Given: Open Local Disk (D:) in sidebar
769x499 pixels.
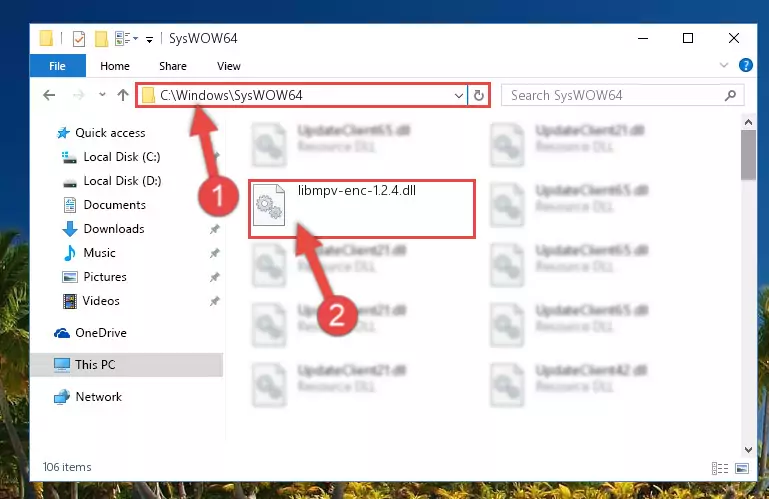Looking at the screenshot, I should (x=122, y=181).
